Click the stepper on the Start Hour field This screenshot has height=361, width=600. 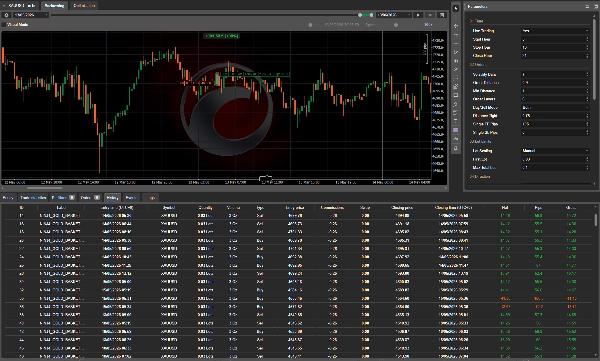(x=587, y=39)
